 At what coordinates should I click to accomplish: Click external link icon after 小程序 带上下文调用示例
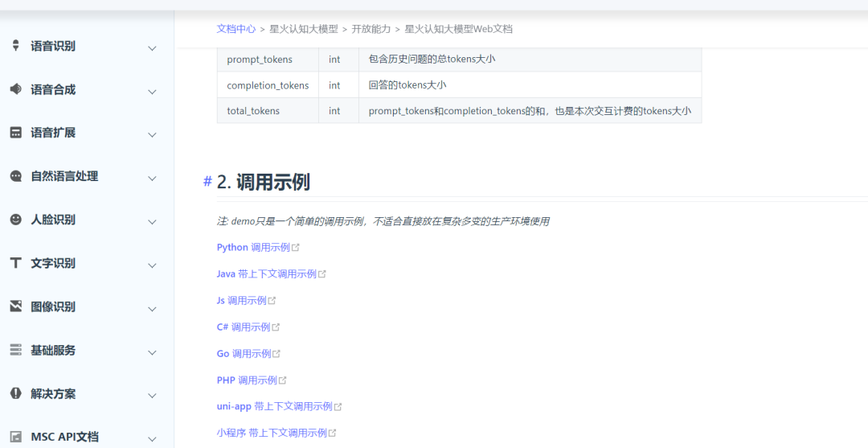coord(332,433)
